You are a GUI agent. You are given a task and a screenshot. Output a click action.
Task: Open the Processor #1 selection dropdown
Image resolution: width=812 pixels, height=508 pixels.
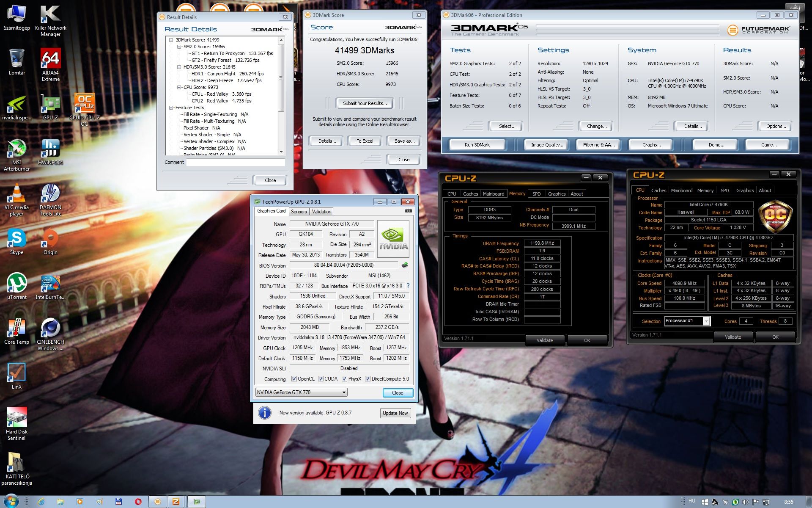[x=687, y=321]
